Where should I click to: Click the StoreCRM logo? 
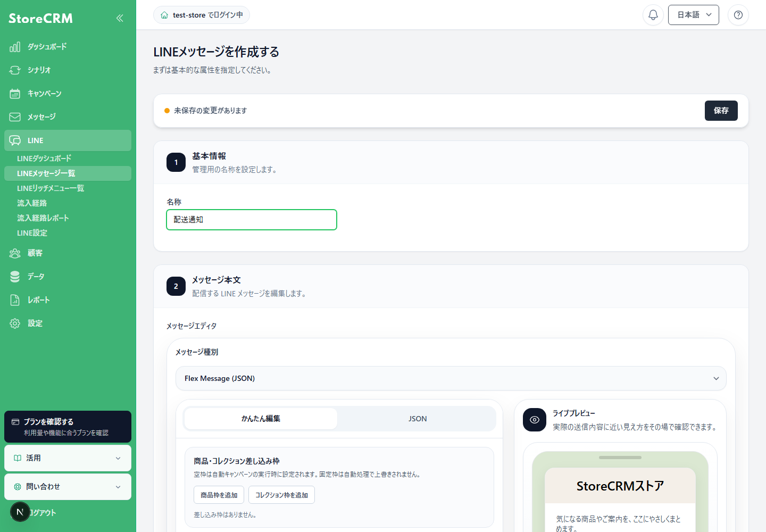coord(40,18)
